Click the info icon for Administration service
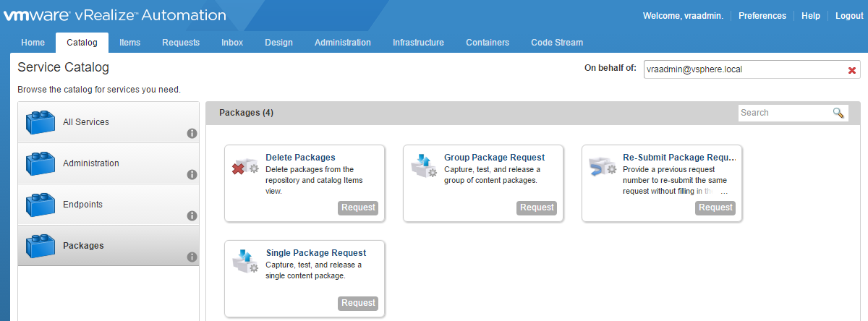The width and height of the screenshot is (868, 321). (192, 174)
